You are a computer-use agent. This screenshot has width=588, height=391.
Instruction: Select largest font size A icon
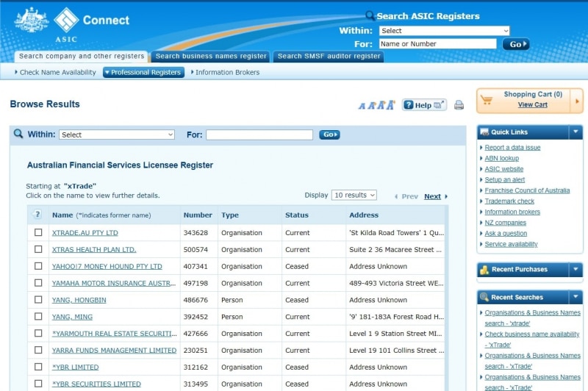(x=391, y=104)
